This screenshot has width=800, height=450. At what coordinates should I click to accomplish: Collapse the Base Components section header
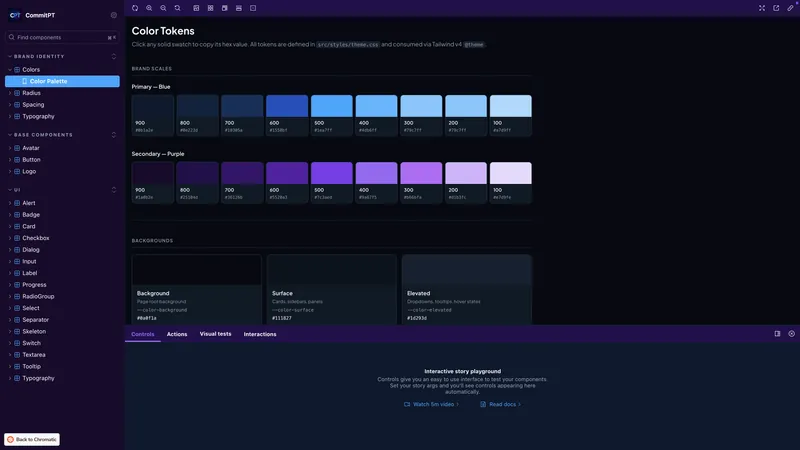point(41,135)
